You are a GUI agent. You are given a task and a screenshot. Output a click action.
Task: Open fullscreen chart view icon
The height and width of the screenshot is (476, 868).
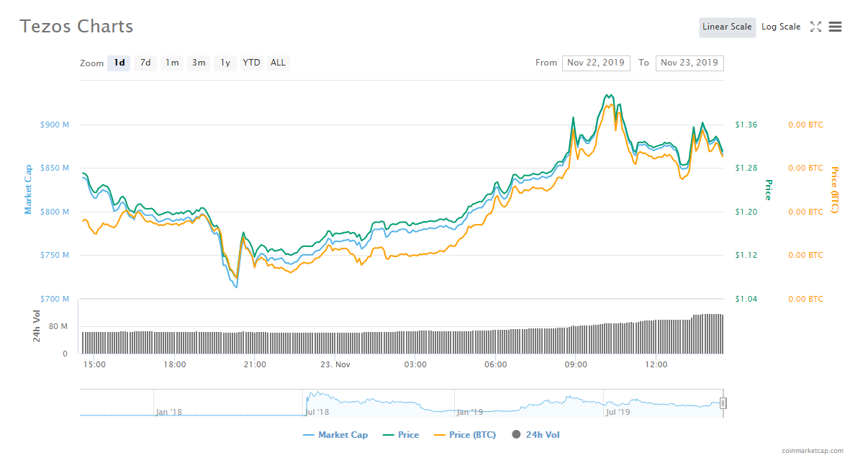click(815, 27)
